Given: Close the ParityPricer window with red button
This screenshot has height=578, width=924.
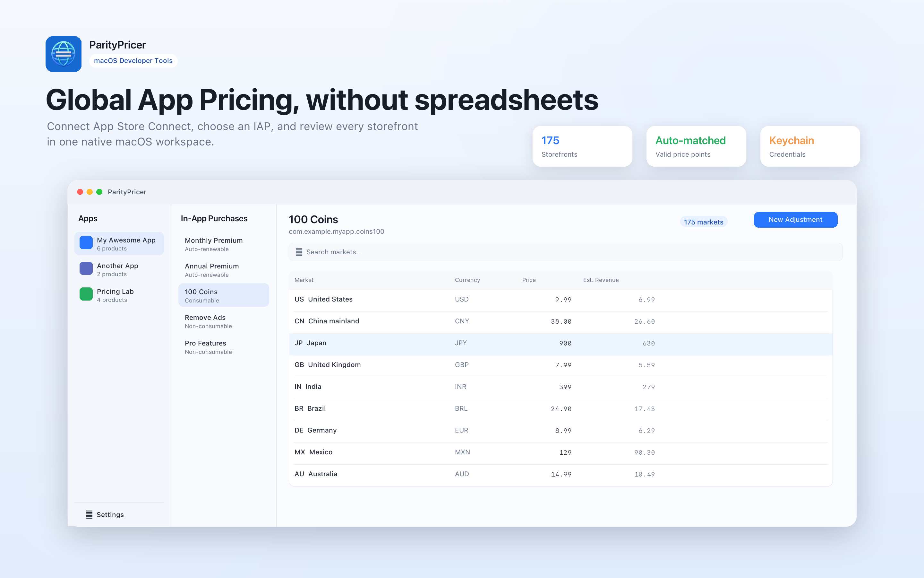Looking at the screenshot, I should [x=80, y=192].
